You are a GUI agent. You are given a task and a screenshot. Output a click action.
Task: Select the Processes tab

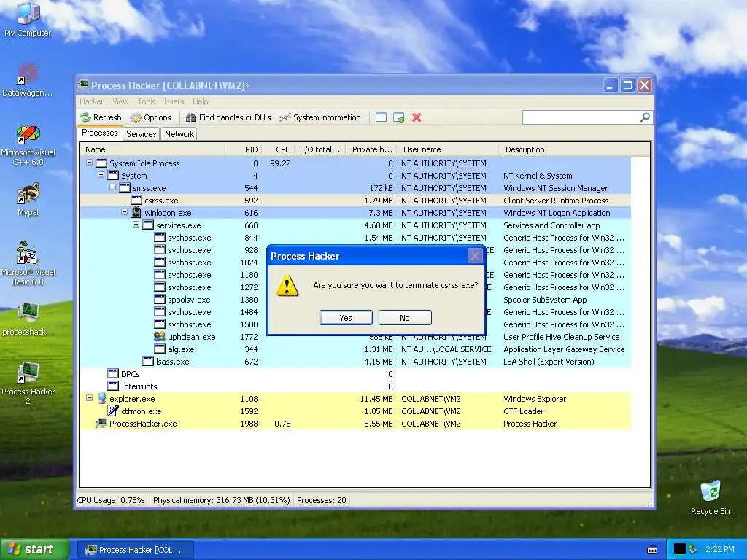point(99,133)
